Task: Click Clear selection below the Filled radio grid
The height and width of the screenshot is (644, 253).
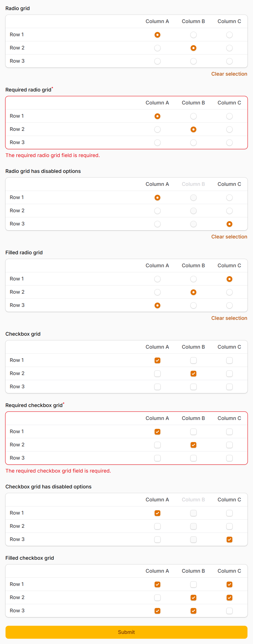Action: point(229,318)
